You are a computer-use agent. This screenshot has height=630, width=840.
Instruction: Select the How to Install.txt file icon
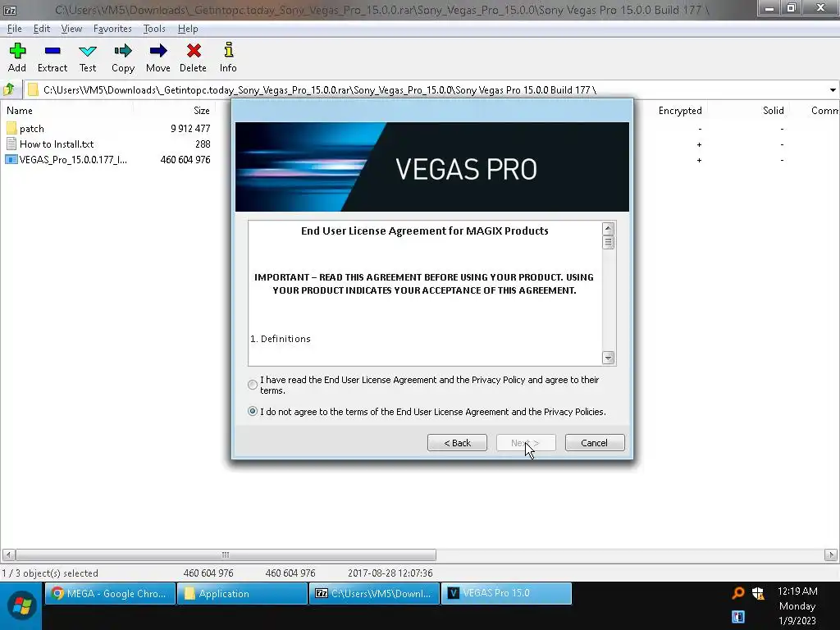(11, 144)
